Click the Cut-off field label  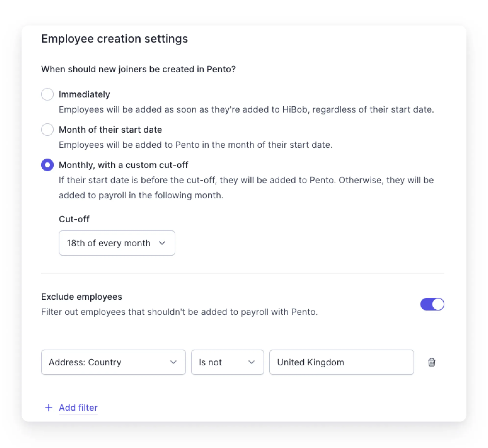(74, 219)
